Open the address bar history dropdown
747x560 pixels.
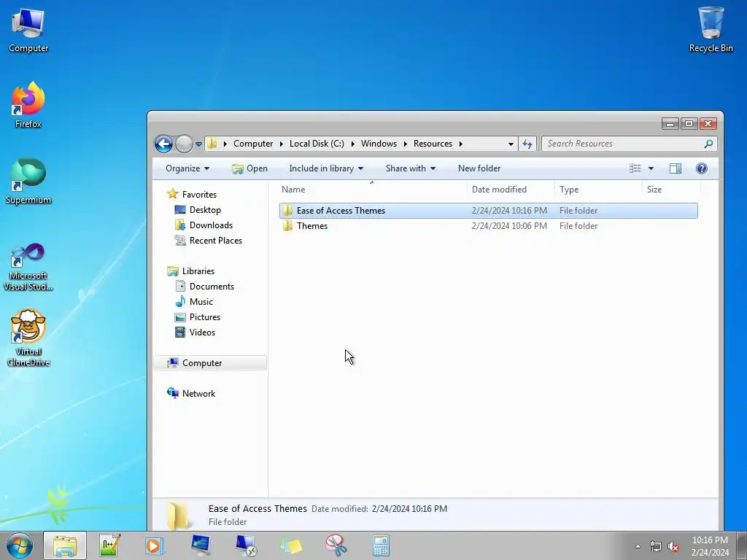(511, 144)
